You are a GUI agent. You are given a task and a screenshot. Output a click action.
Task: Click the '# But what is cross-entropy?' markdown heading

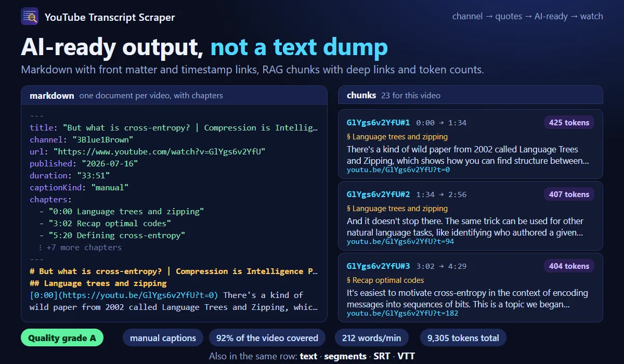coord(174,271)
